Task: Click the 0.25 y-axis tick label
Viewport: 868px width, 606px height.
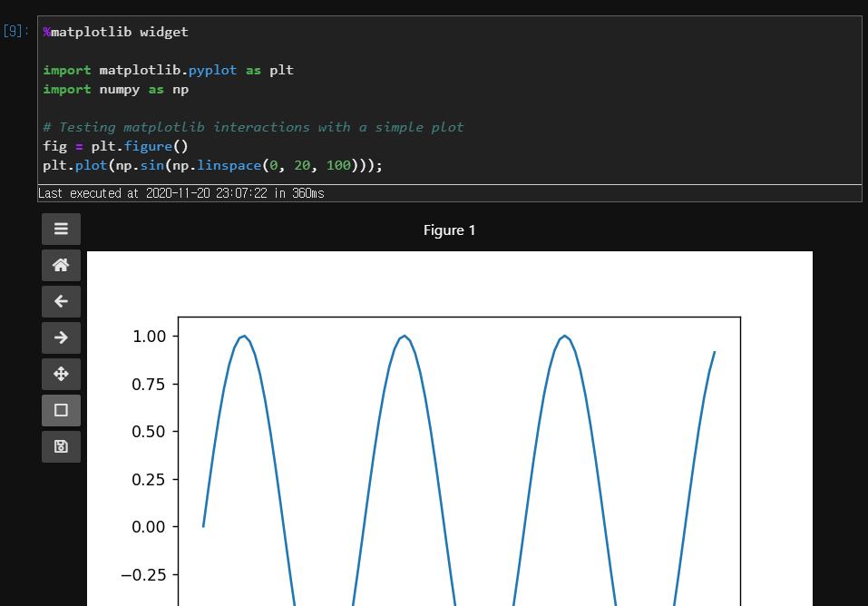Action: 149,479
